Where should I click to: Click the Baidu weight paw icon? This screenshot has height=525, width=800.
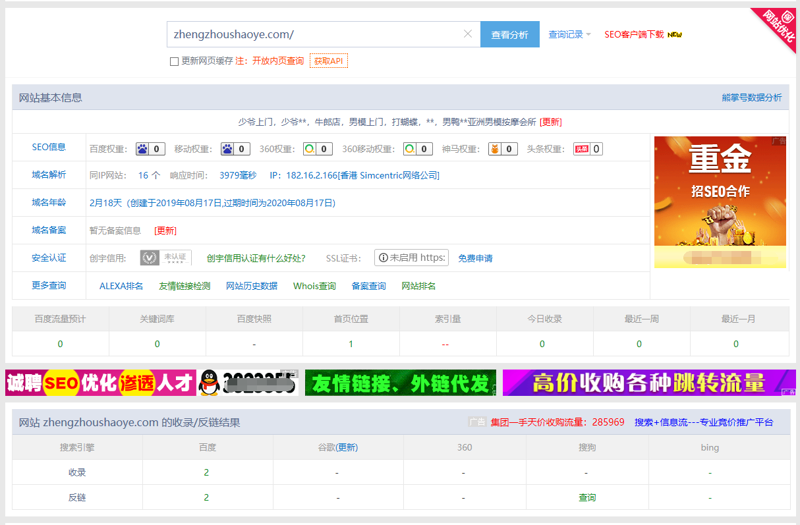pyautogui.click(x=142, y=149)
